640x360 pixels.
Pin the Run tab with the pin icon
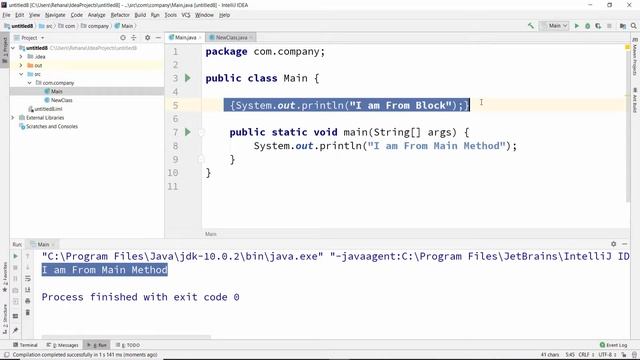16,330
